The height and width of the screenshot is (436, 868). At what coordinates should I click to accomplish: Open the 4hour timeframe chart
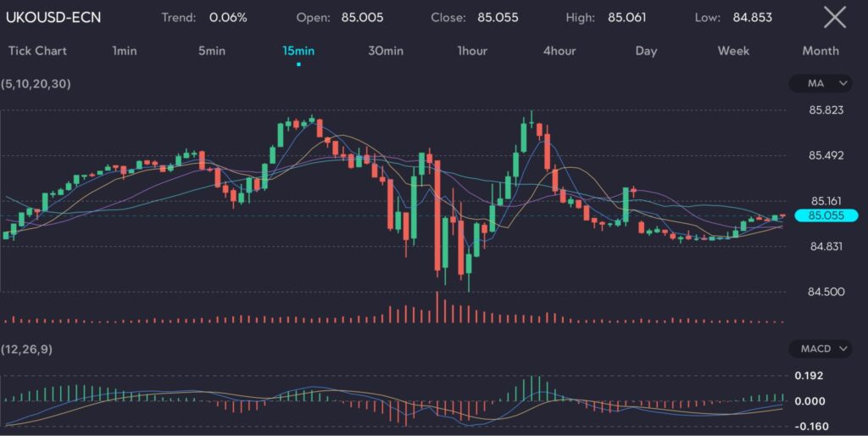pyautogui.click(x=559, y=51)
